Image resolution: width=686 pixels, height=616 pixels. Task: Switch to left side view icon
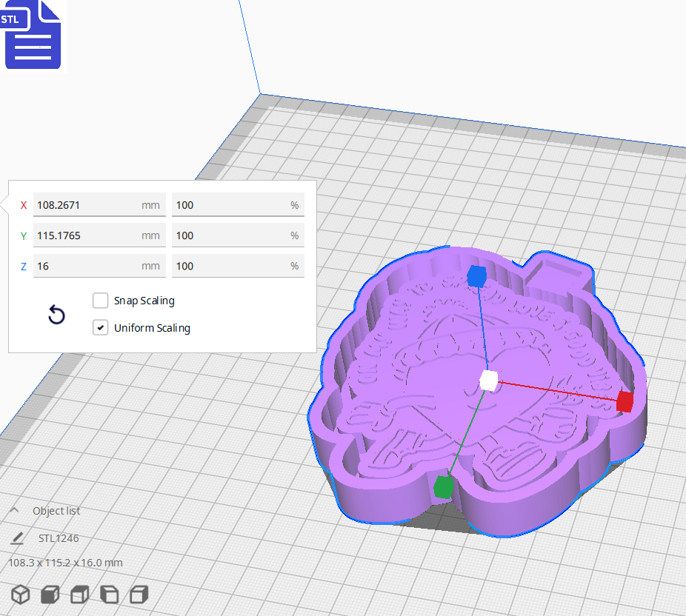[x=108, y=595]
